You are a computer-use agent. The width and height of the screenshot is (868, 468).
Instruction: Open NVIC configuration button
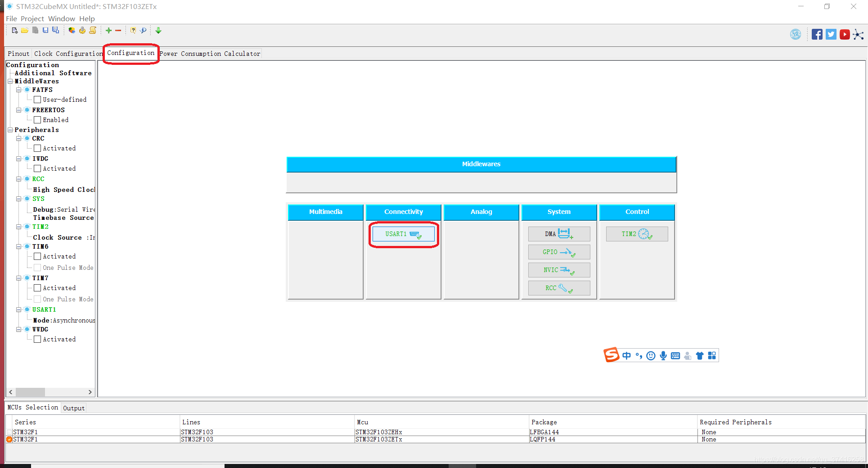pos(559,270)
